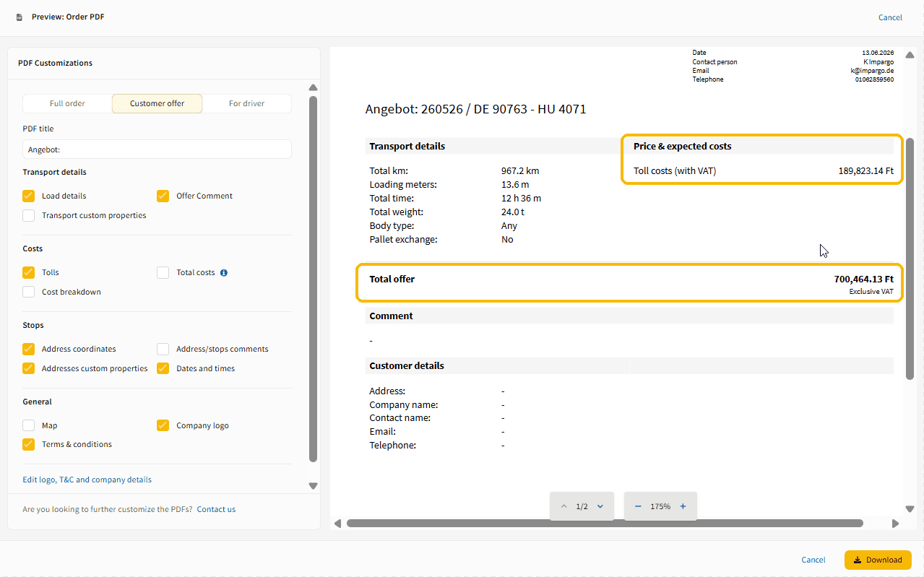Uncheck Terms & conditions checkbox
This screenshot has height=577, width=924.
(28, 444)
